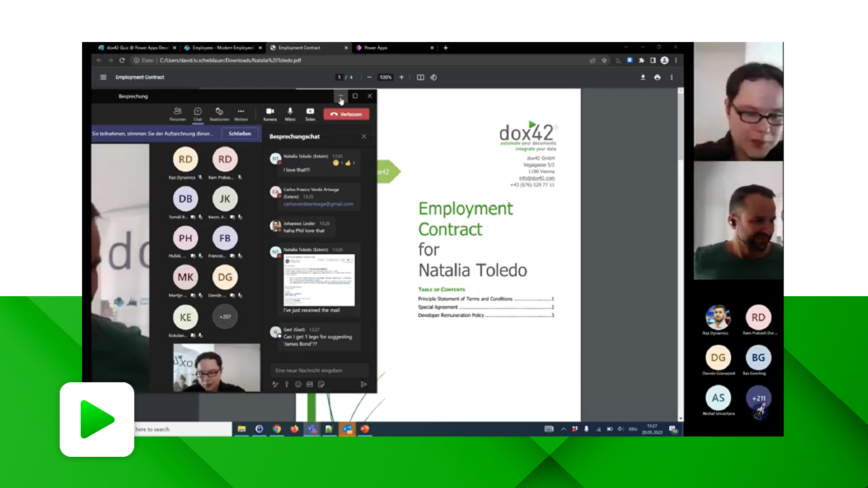Toggle the Chat panel in Teams
Viewport: 868px width, 488px height.
pos(197,114)
